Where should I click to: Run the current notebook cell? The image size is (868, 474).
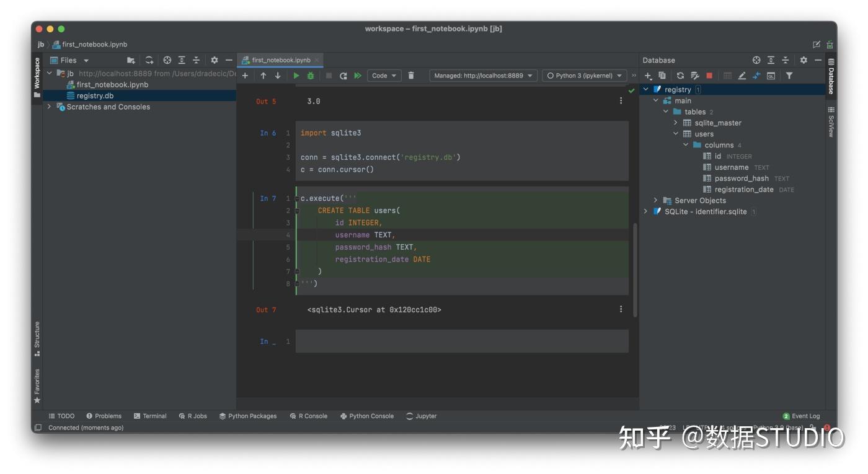coord(296,75)
